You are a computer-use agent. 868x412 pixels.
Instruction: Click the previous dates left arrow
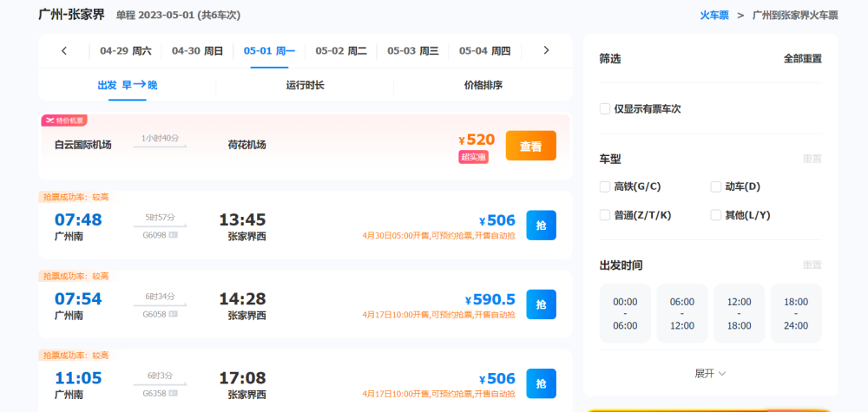pos(64,50)
